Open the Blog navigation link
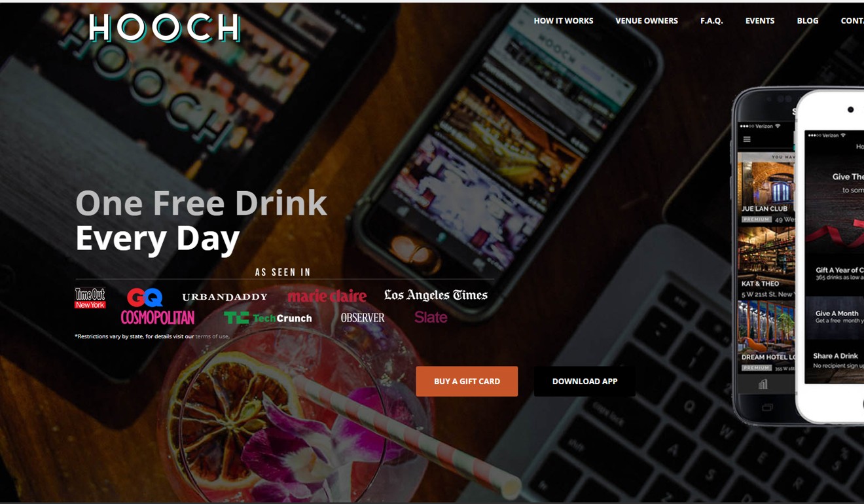Viewport: 864px width, 504px height. [x=808, y=21]
